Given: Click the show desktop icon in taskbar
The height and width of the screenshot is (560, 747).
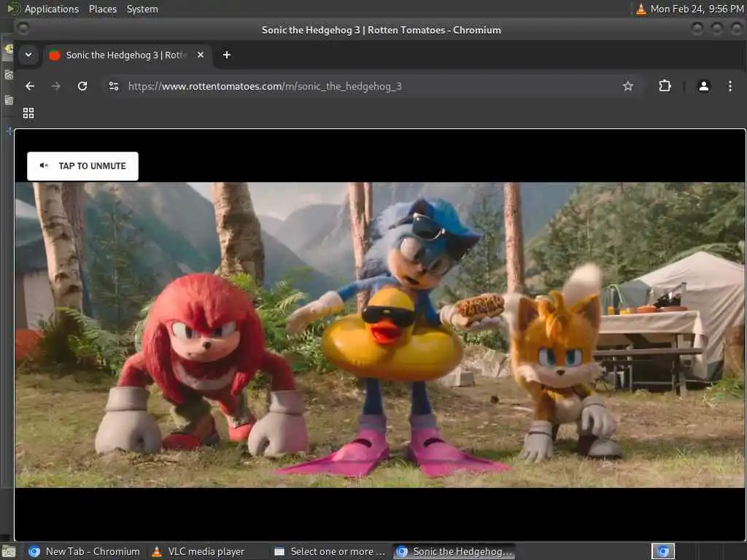Looking at the screenshot, I should pyautogui.click(x=9, y=552).
